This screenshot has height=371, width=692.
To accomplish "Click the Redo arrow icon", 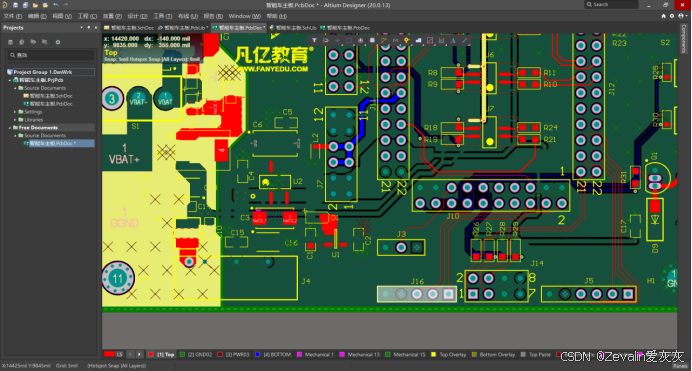I will coord(66,5).
